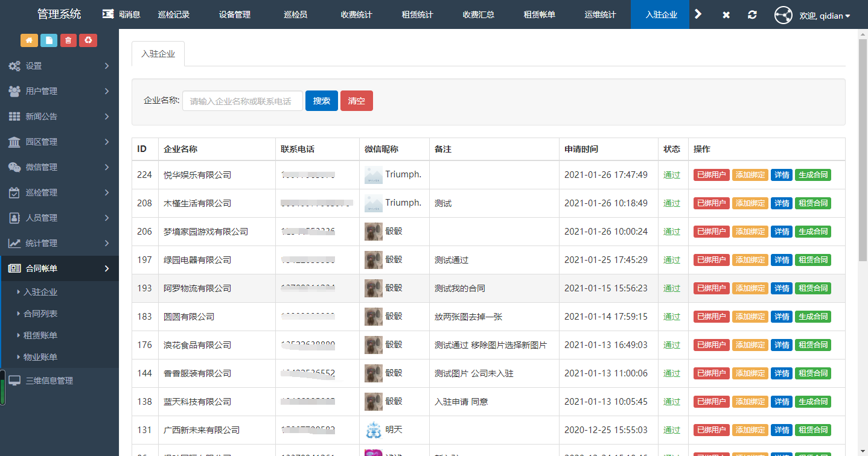Screen dimensions: 868x456
Task: Collapse 合同帐单 using its chevron arrow
Action: (107, 268)
